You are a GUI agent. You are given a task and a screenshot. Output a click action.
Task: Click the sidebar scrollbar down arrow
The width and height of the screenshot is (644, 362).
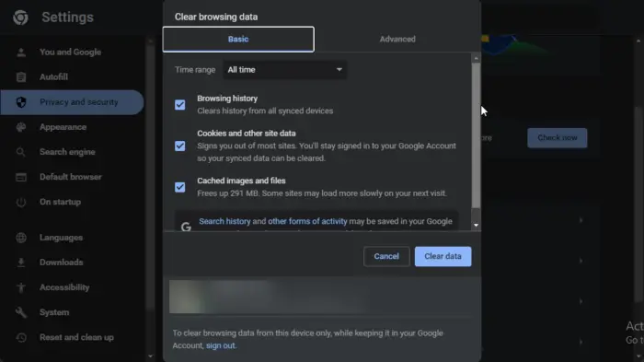pos(150,356)
